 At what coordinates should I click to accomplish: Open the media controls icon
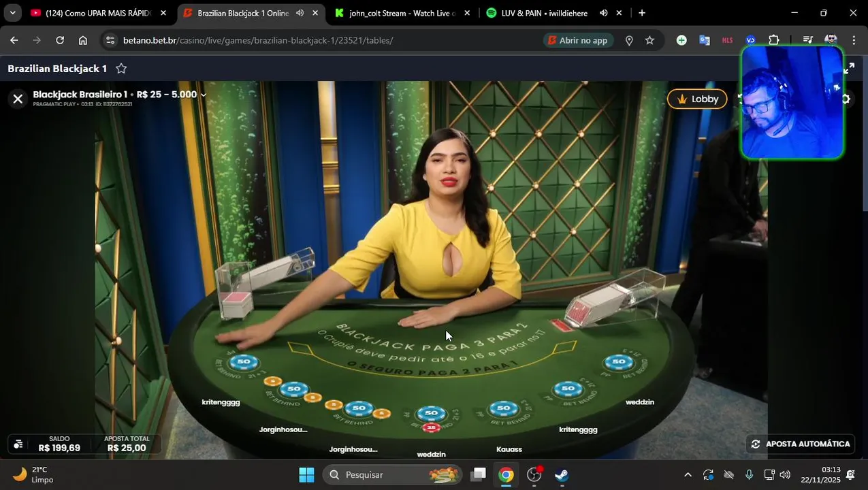[807, 40]
